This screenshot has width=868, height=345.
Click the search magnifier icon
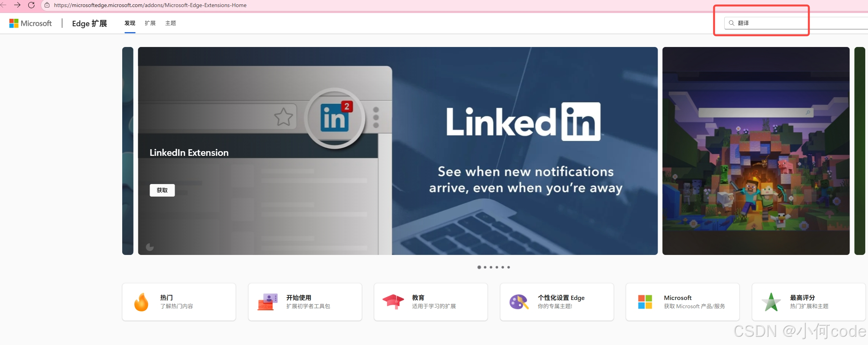[x=731, y=23]
